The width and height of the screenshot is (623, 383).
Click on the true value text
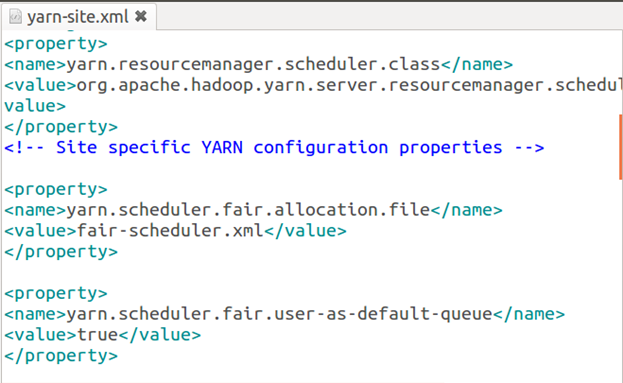pos(97,335)
